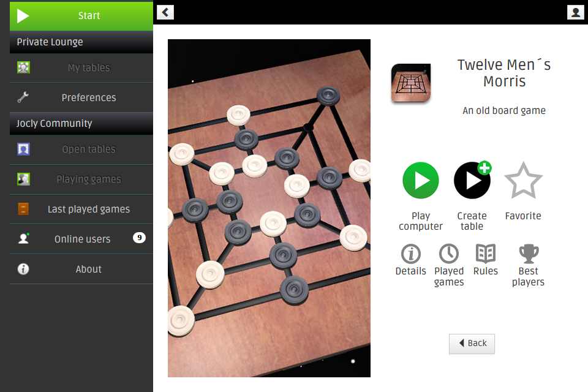This screenshot has width=588, height=392.
Task: Open the About menu entry
Action: tap(81, 269)
